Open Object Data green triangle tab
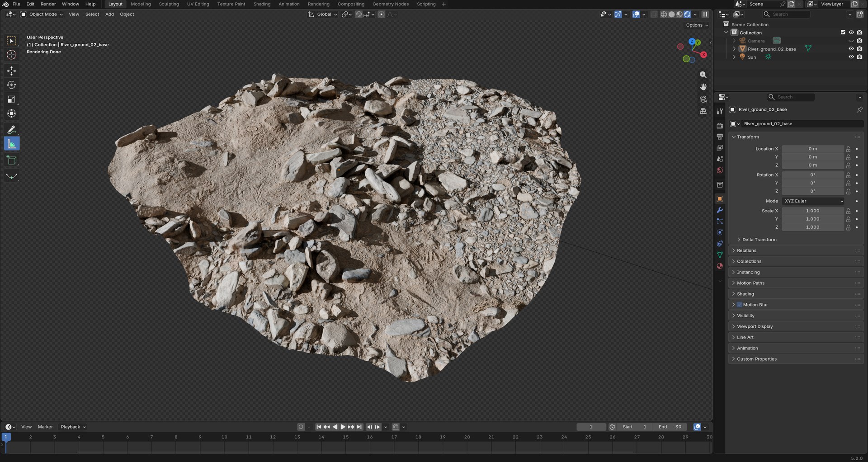The height and width of the screenshot is (462, 868). [720, 255]
